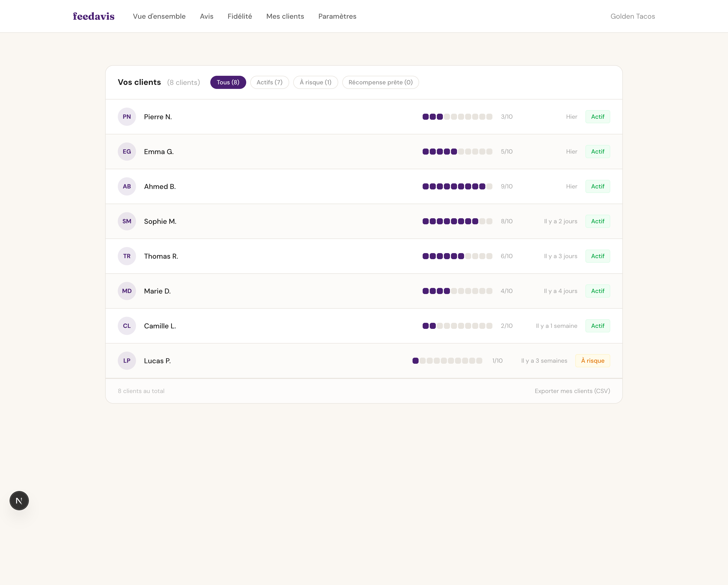
Task: Open the Next.js dev tools badge
Action: tap(19, 500)
